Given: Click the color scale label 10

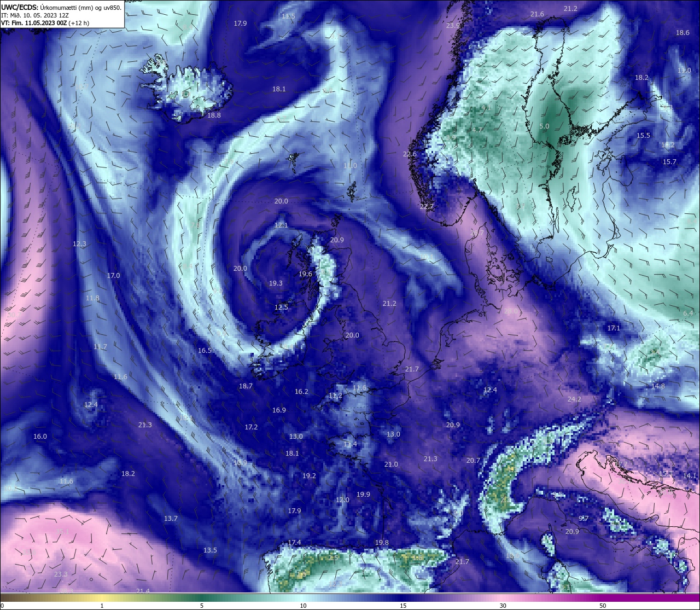Looking at the screenshot, I should 303,606.
